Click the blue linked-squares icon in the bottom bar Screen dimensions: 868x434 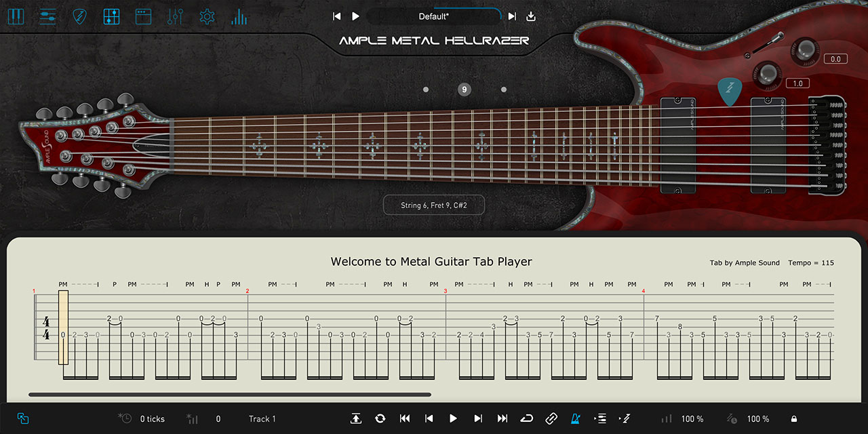(23, 419)
